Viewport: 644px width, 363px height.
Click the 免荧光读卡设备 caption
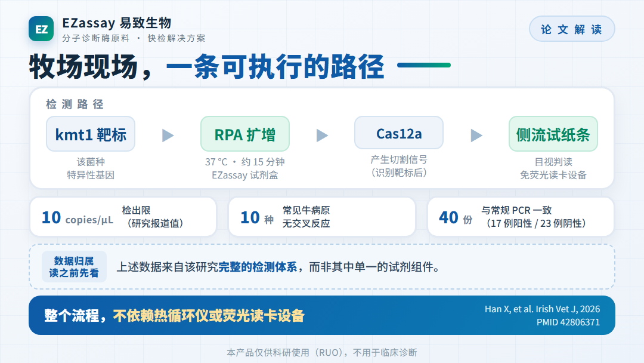(553, 175)
